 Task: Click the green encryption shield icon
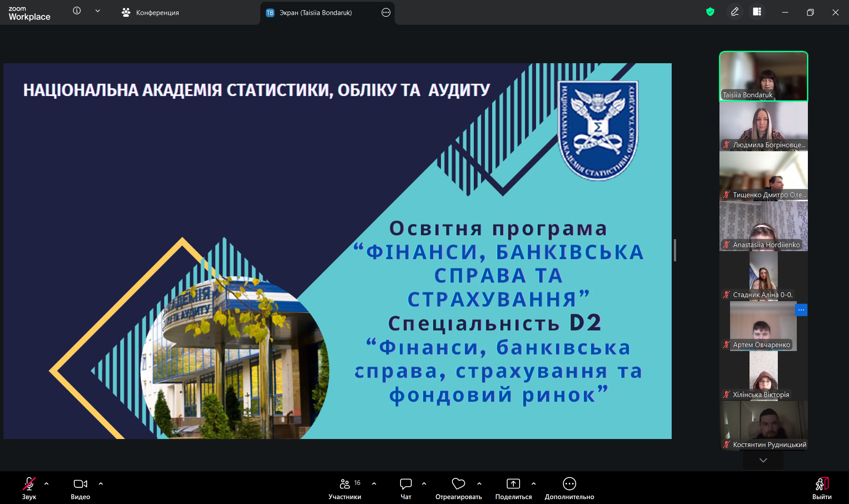[x=710, y=12]
